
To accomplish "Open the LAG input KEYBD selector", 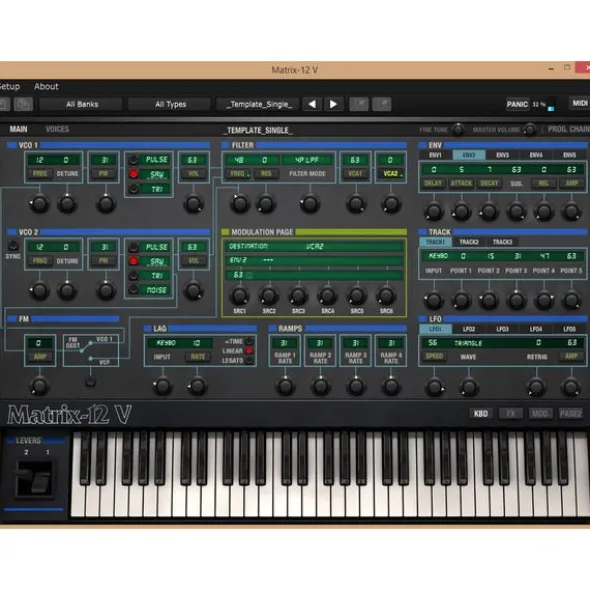I will [166, 343].
